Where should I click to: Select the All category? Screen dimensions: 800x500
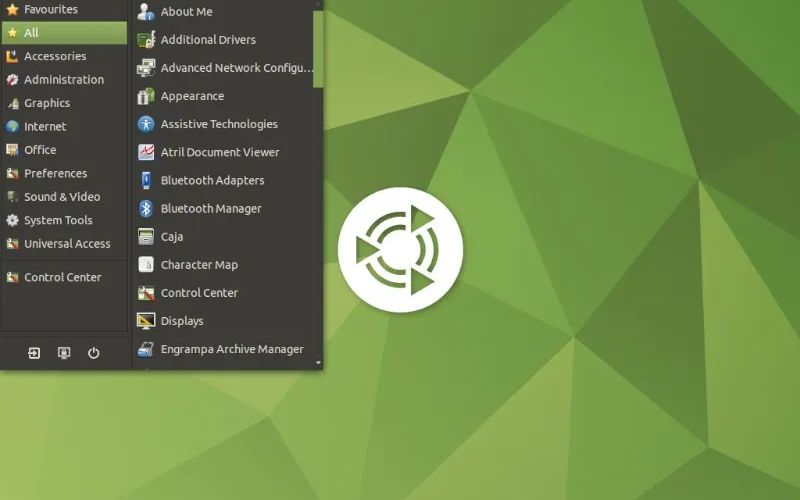tap(64, 33)
